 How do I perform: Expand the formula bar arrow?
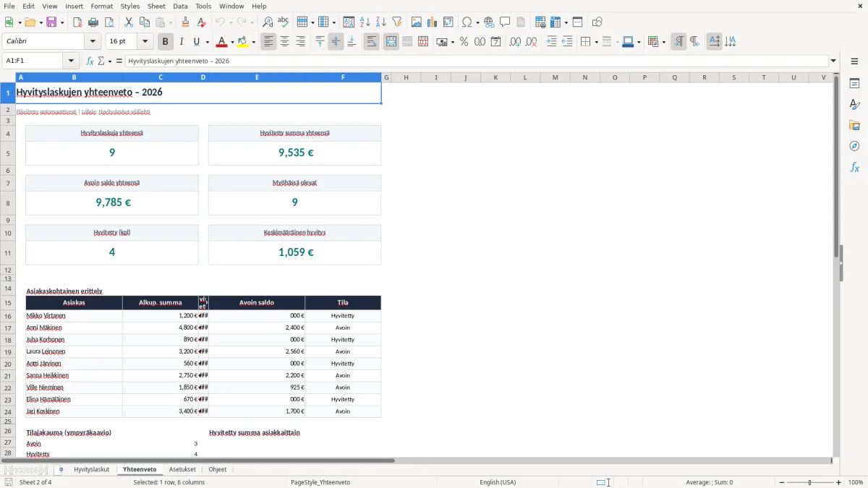pos(833,61)
